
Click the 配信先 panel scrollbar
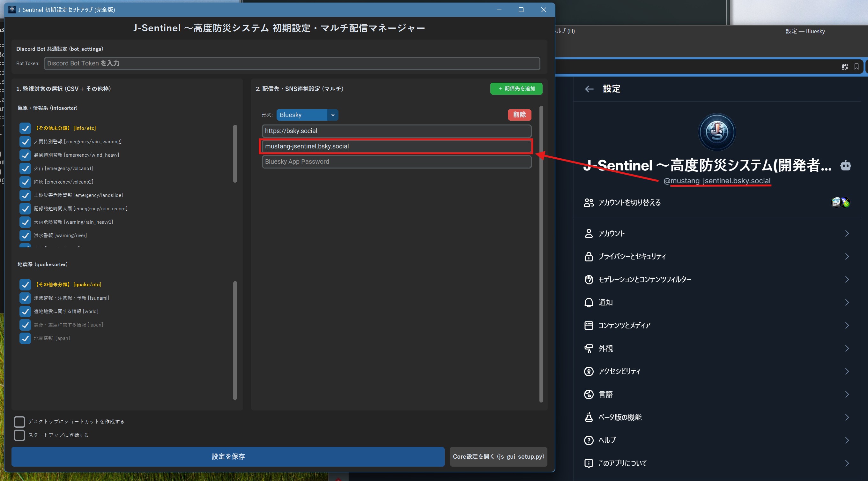[x=541, y=254]
